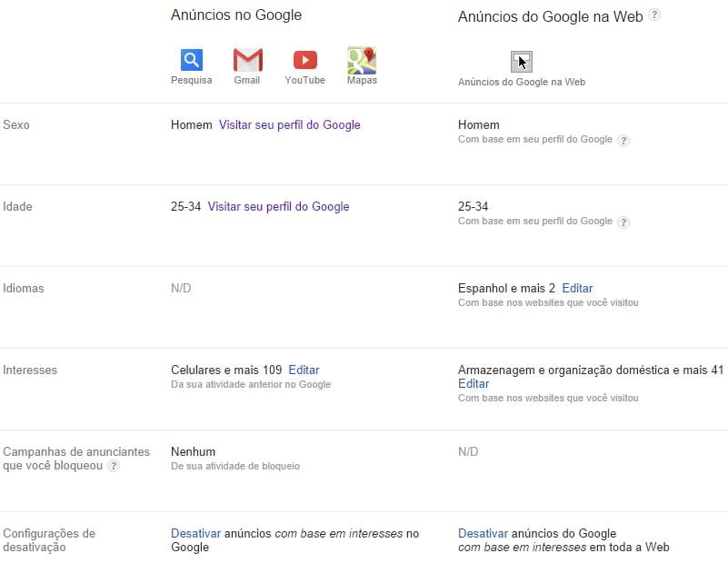Click the Pesquisa label under search icon
This screenshot has width=728, height=573.
coord(191,80)
